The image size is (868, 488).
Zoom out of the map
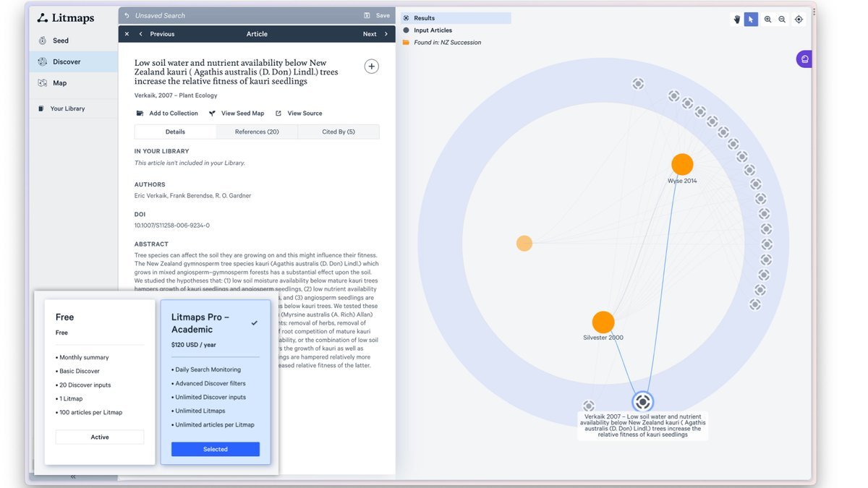coord(782,20)
